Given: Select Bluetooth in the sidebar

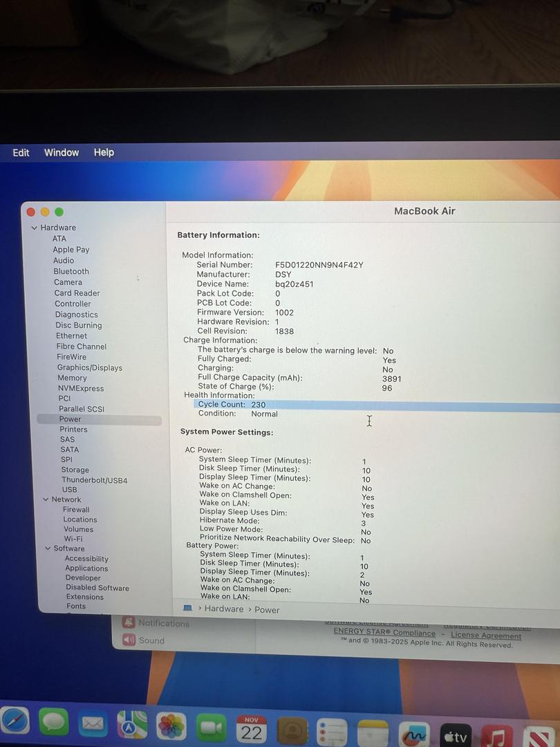Looking at the screenshot, I should (71, 272).
